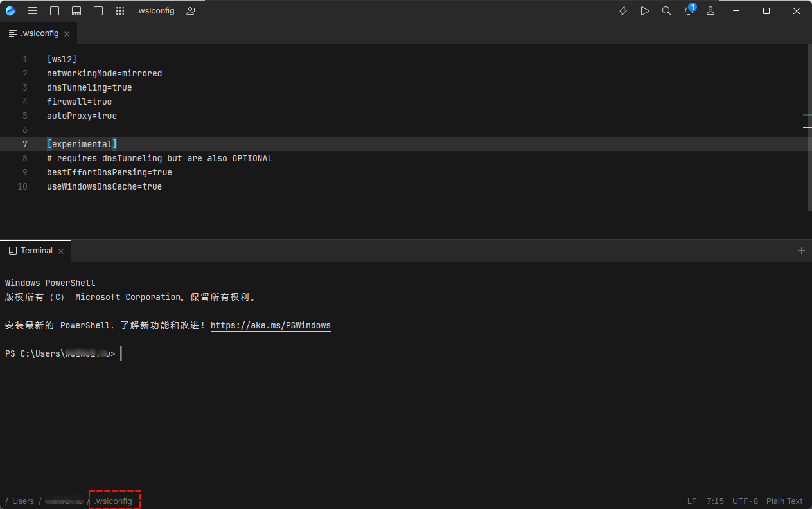
Task: Close the Terminal tab
Action: [61, 251]
